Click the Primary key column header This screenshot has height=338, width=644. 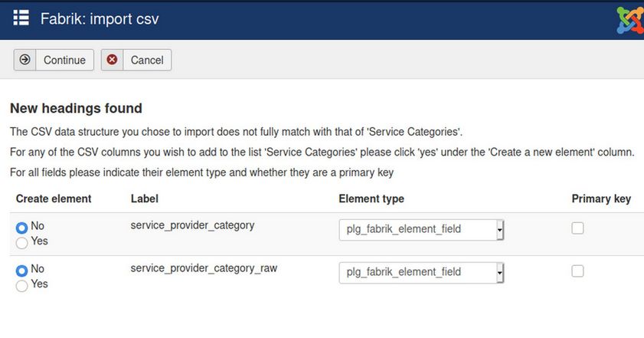pos(601,199)
